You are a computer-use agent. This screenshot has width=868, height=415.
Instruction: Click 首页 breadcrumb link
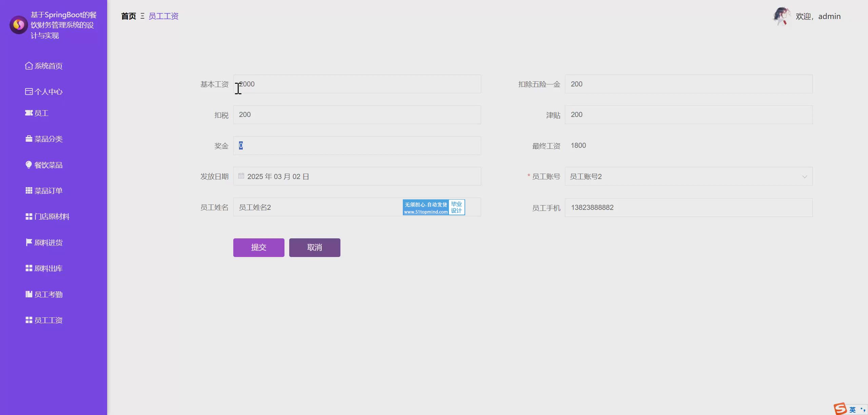pyautogui.click(x=129, y=16)
